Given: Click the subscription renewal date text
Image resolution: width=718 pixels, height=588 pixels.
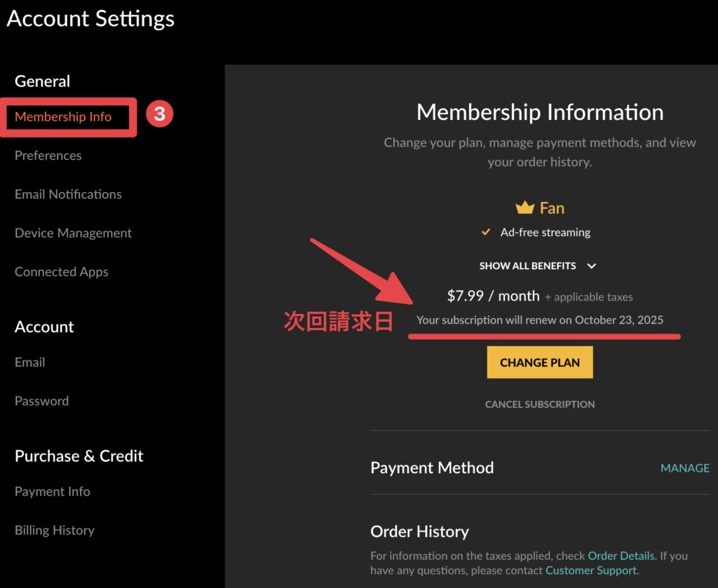Looking at the screenshot, I should pos(540,320).
